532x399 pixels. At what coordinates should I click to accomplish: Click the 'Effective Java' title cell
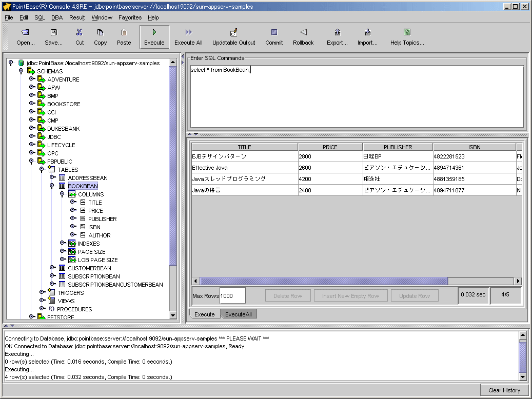[x=245, y=168]
